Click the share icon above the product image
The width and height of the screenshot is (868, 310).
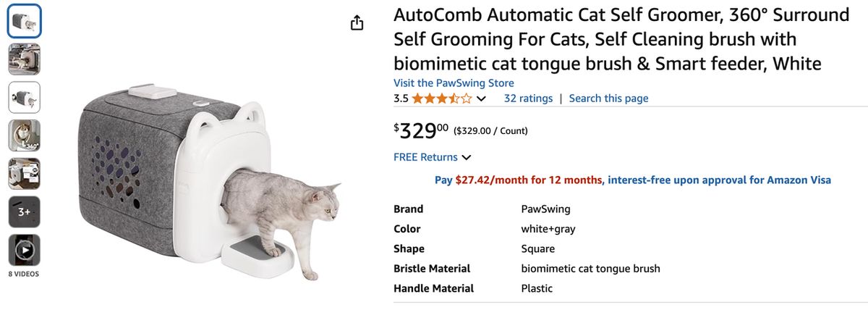pyautogui.click(x=357, y=23)
